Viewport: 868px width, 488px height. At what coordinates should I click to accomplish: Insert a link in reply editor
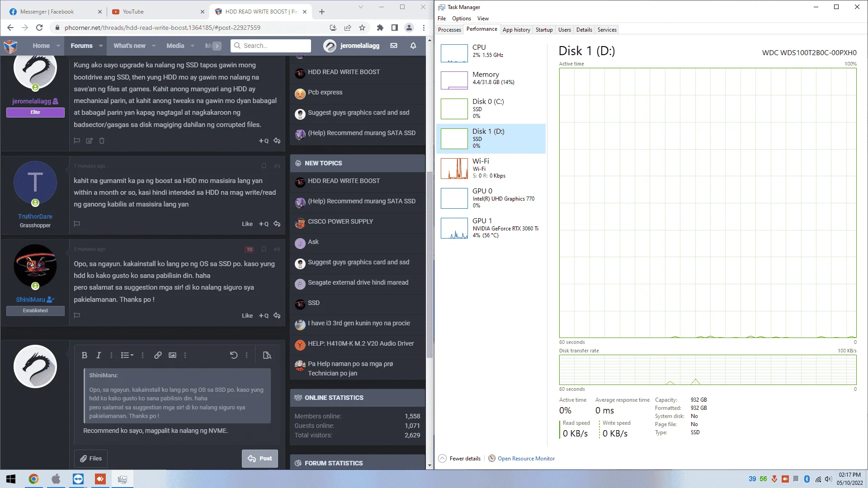pos(158,355)
